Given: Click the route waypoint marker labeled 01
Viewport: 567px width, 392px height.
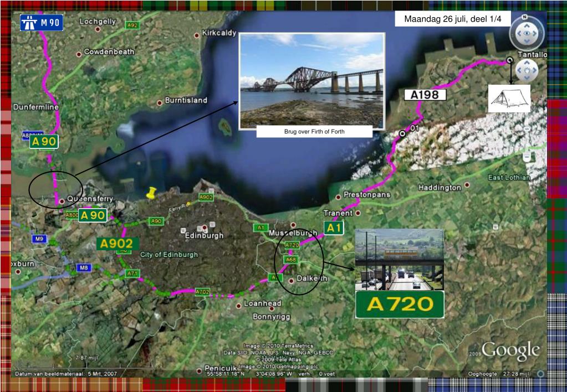Looking at the screenshot, I should click(402, 133).
